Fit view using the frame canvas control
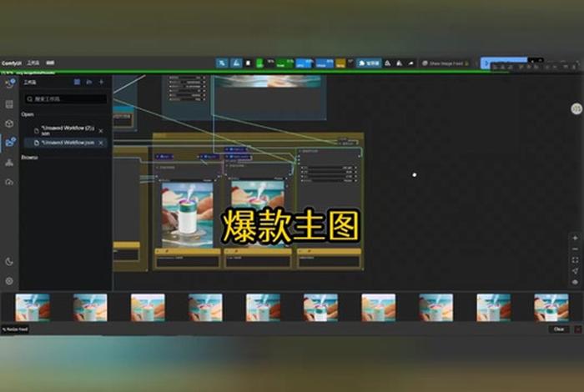584x392 pixels. coord(575,260)
